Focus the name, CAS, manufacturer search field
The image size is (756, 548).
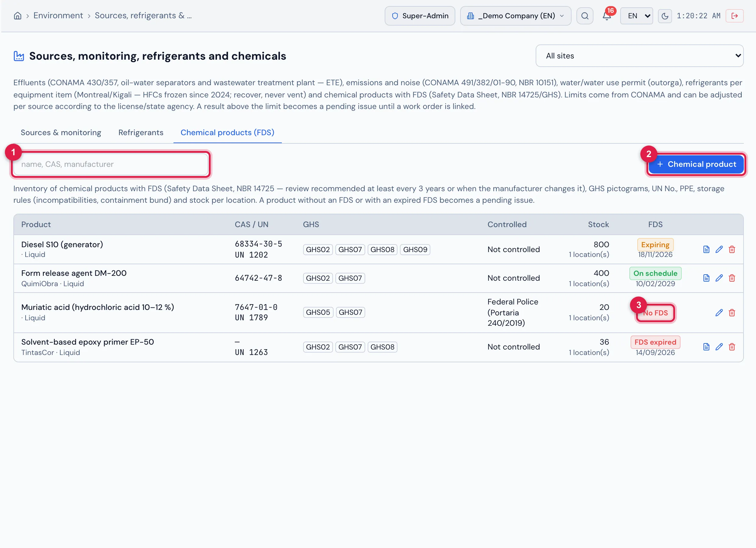tap(111, 164)
